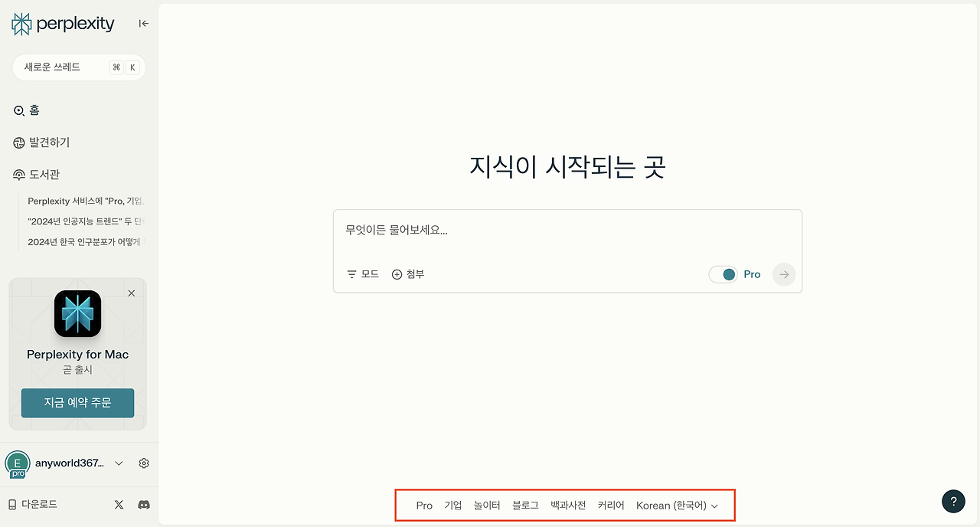The width and height of the screenshot is (980, 527).
Task: Open 발견하기 page
Action: [41, 142]
